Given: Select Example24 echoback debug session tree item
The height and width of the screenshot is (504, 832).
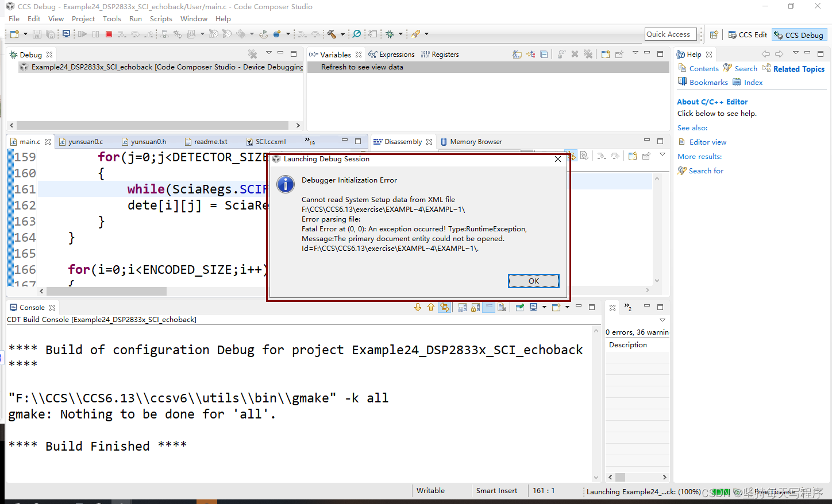Looking at the screenshot, I should [x=161, y=67].
